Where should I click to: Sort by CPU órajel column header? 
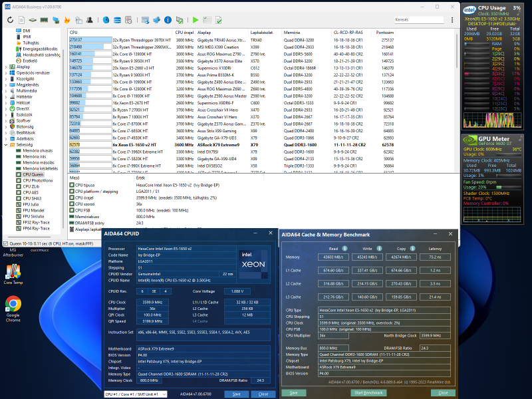pos(185,32)
